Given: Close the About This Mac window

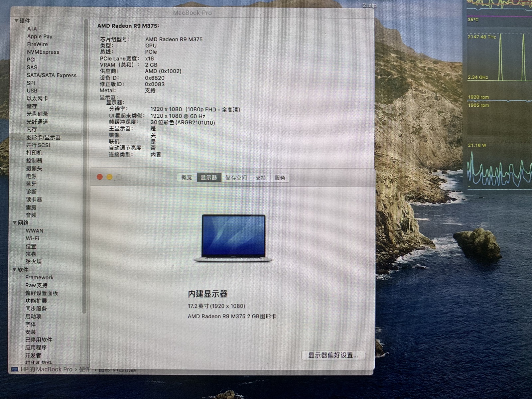Looking at the screenshot, I should [100, 177].
